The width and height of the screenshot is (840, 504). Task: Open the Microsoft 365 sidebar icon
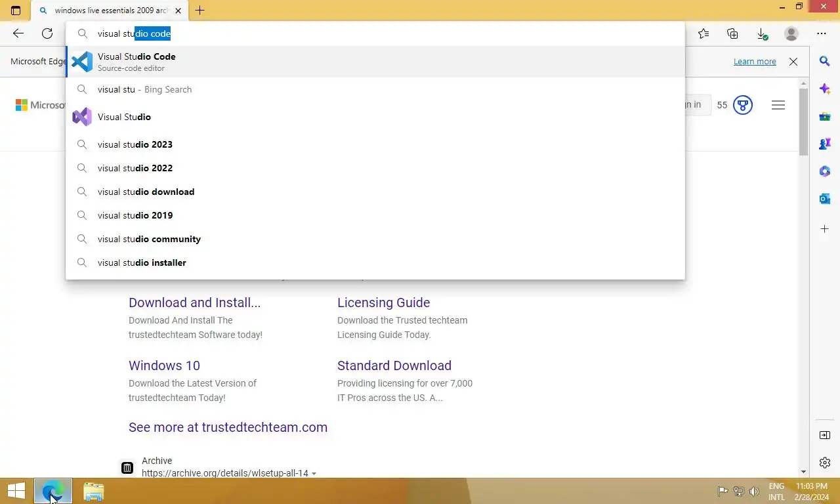(x=825, y=171)
